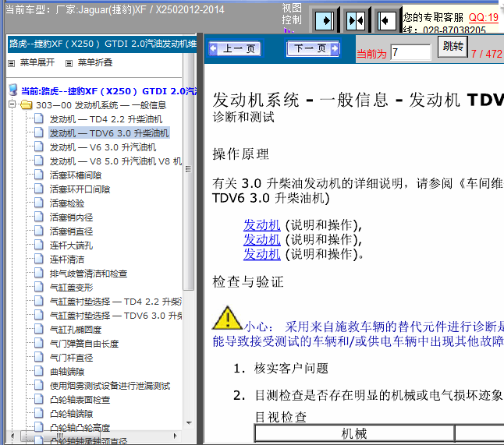The image size is (504, 445).
Task: Follow the second 发动机 (说明和操作) link
Action: [261, 239]
